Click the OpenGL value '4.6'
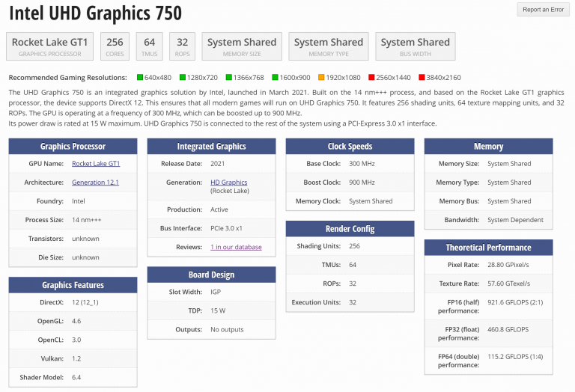 [76, 321]
